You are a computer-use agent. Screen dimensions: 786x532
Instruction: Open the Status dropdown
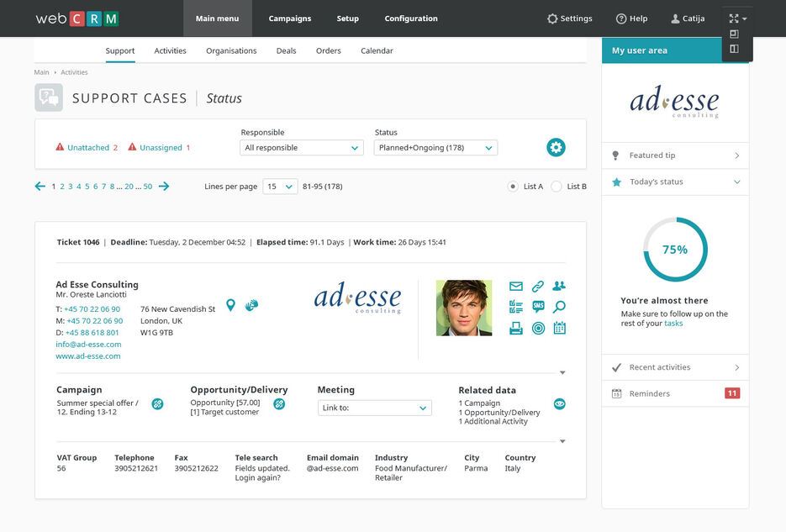pyautogui.click(x=435, y=148)
